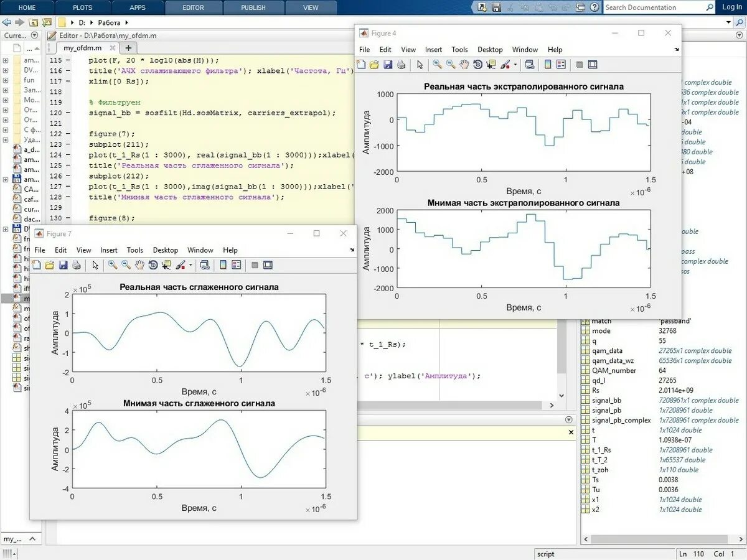Select Data Cursor tool in Figure 4
Image resolution: width=747 pixels, height=560 pixels.
pyautogui.click(x=491, y=64)
